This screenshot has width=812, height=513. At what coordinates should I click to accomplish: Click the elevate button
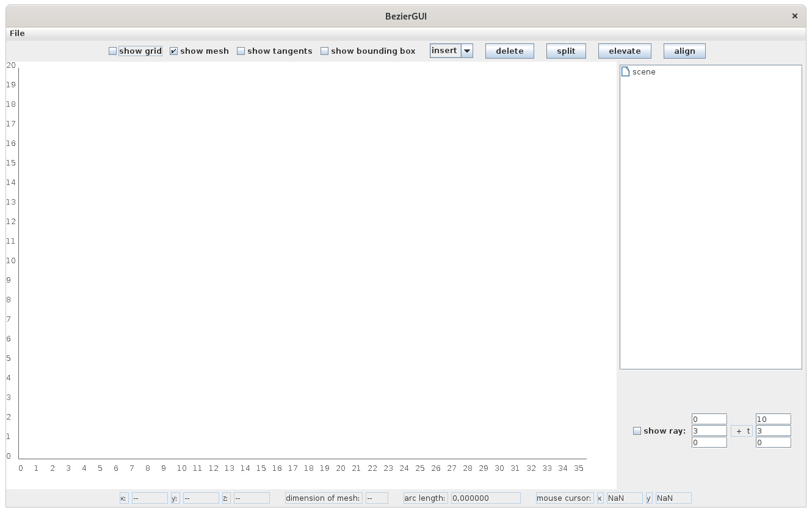click(625, 51)
